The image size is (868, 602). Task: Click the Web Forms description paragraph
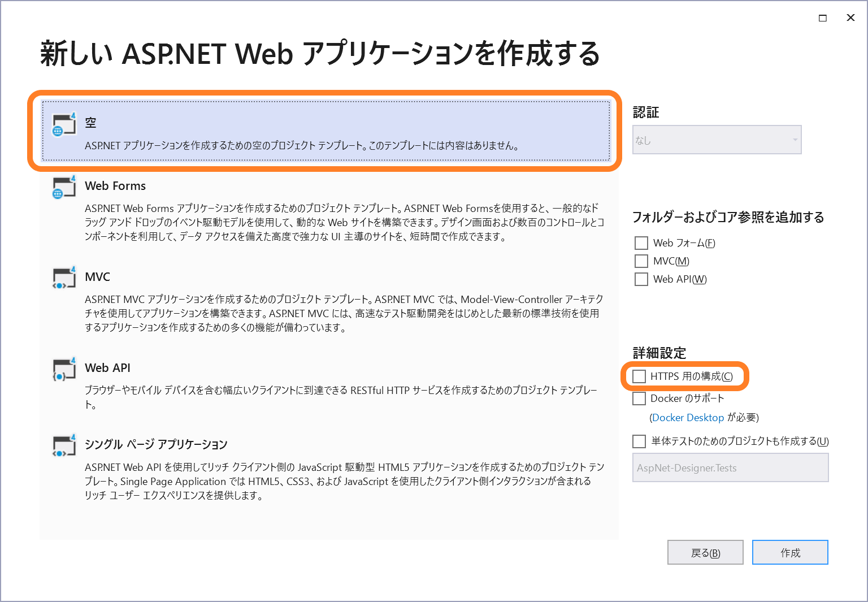(x=345, y=223)
